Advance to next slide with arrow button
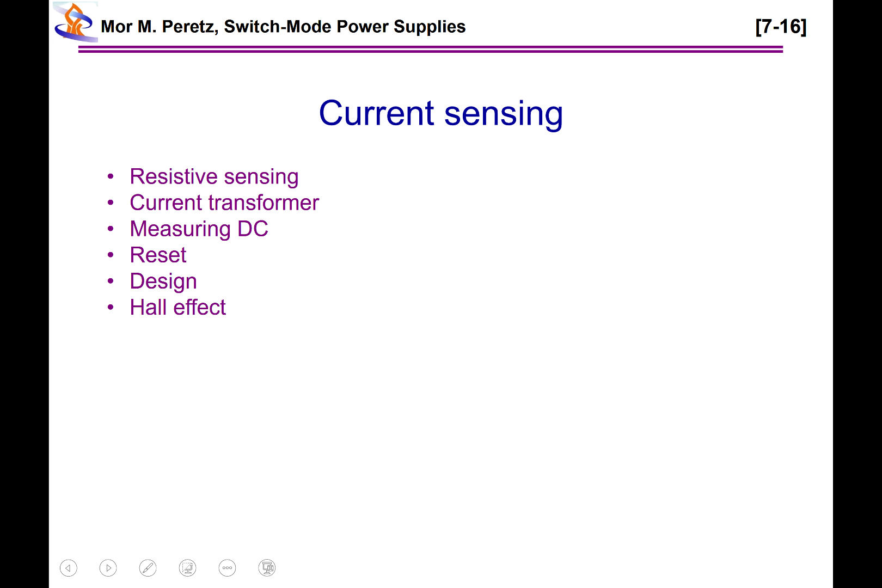882x588 pixels. click(108, 568)
